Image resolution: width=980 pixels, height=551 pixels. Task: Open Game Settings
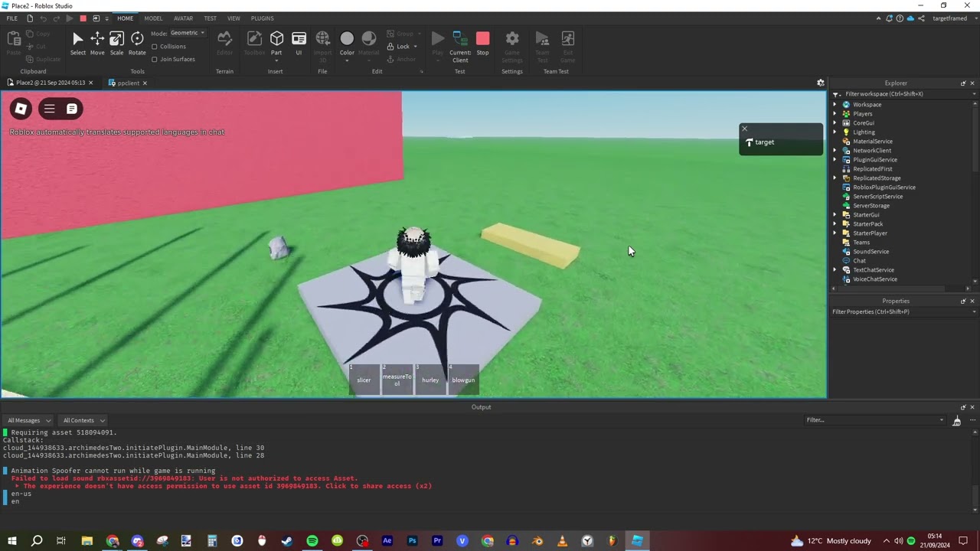tap(512, 46)
